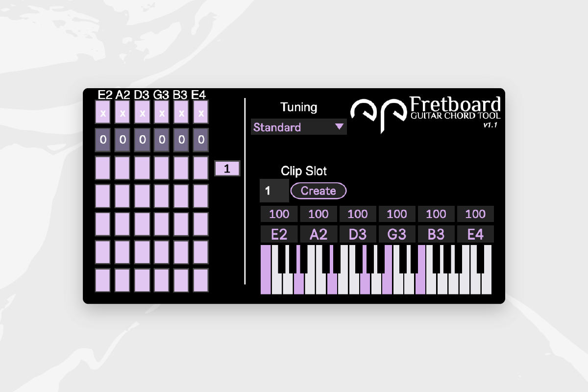Image resolution: width=588 pixels, height=392 pixels.
Task: Click the fret position number box
Action: pos(227,169)
